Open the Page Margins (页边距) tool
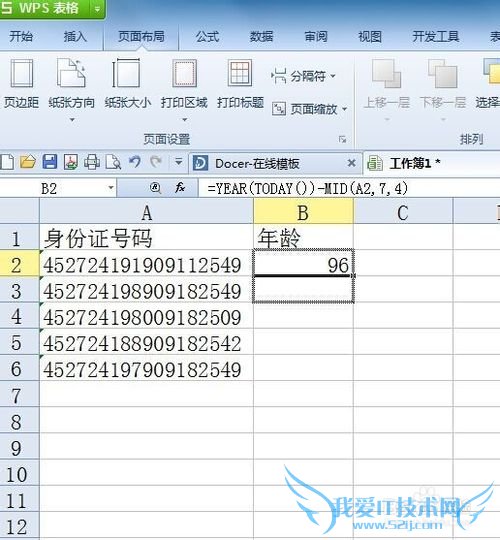This screenshot has height=540, width=500. pyautogui.click(x=21, y=84)
